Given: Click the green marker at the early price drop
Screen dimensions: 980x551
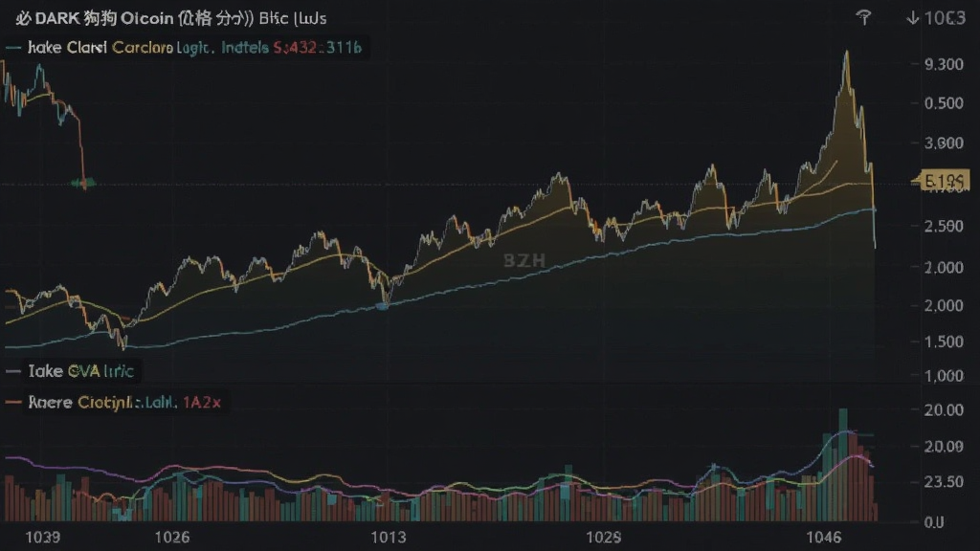Looking at the screenshot, I should 83,183.
